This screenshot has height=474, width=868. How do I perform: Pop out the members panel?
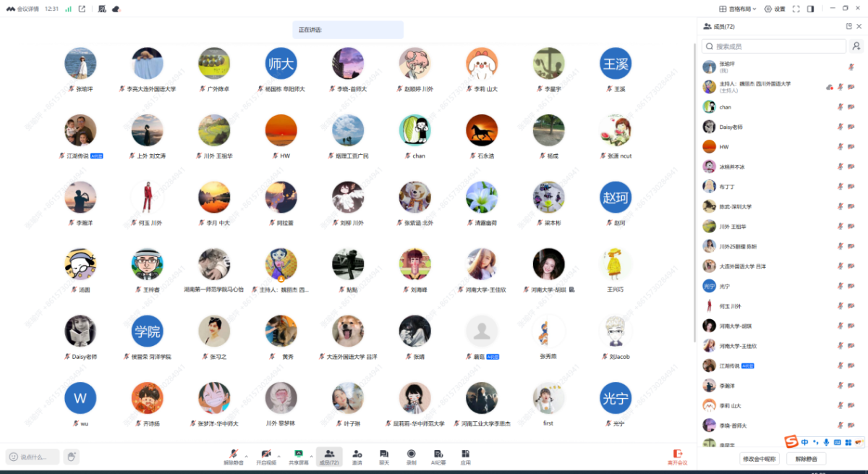pos(848,26)
